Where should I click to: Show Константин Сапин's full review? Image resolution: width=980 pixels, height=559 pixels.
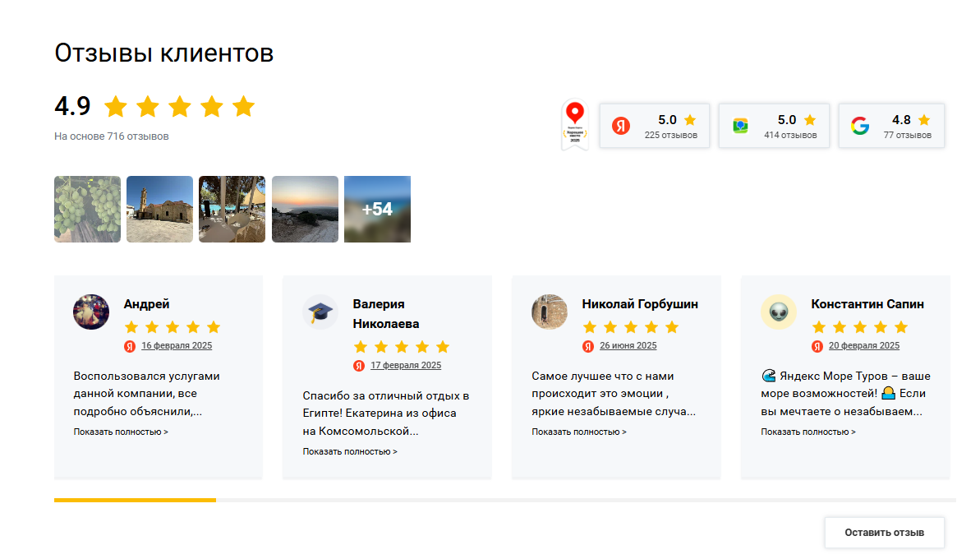tap(808, 432)
